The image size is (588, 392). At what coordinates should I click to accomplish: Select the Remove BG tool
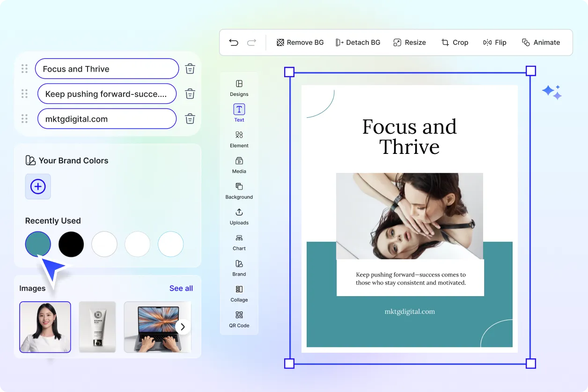[300, 43]
